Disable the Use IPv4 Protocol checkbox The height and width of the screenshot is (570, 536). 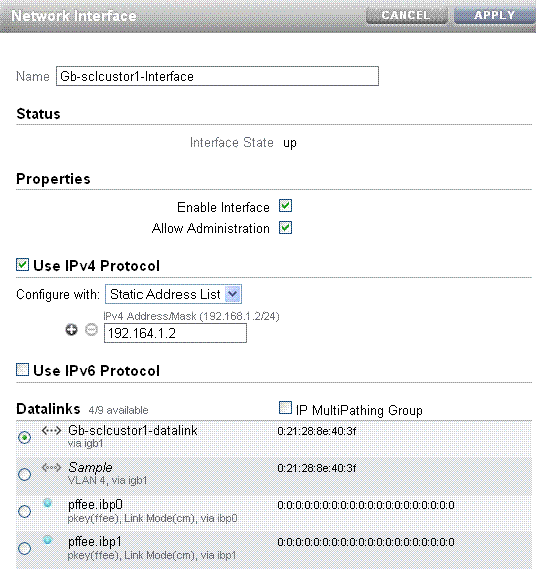tap(23, 265)
